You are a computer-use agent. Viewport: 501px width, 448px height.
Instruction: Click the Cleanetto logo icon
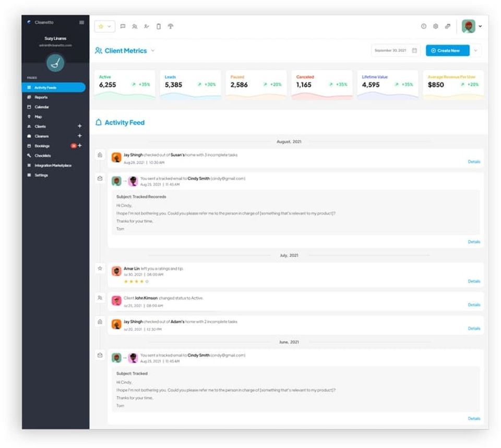[x=29, y=22]
